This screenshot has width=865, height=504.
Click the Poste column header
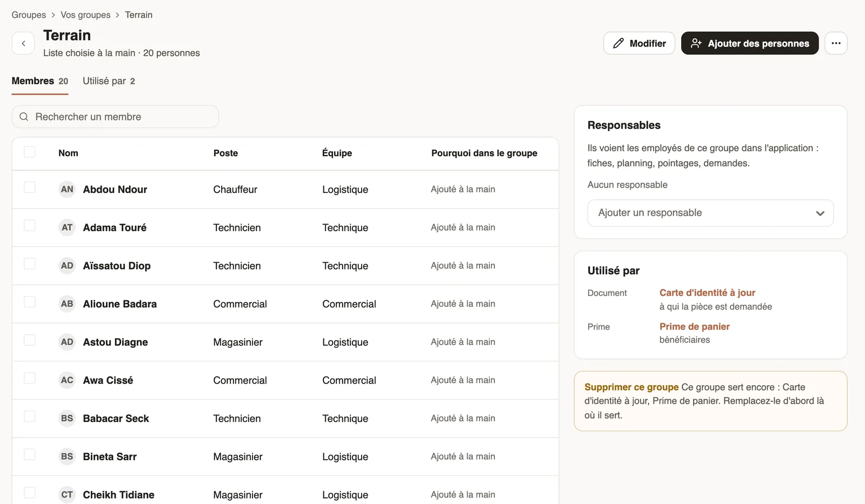pyautogui.click(x=225, y=153)
